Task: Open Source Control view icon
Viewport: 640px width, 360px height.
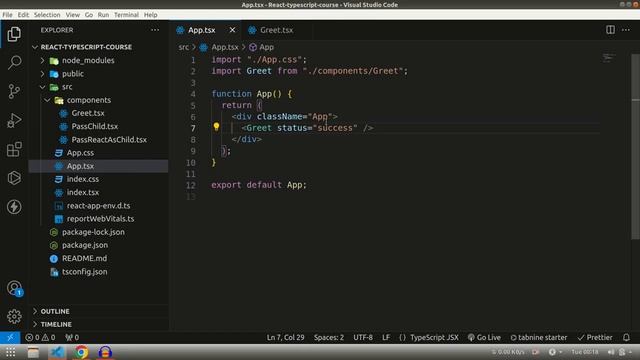Action: [14, 91]
